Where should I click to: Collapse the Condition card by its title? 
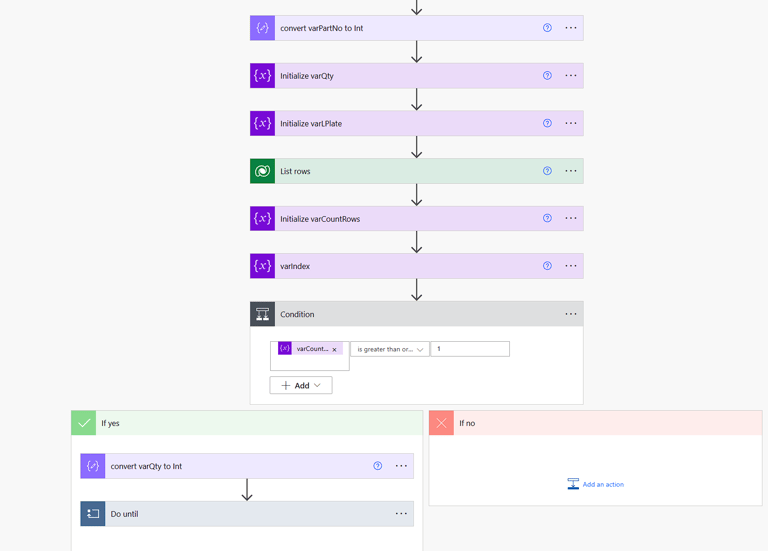point(297,314)
